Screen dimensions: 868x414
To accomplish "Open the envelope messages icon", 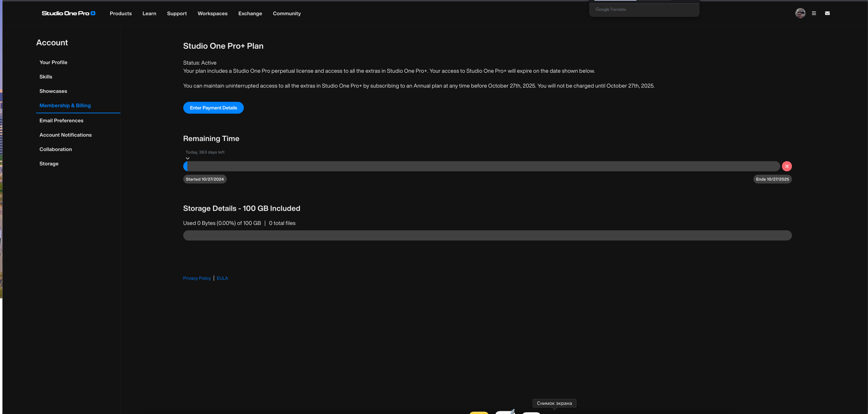I will click(827, 13).
